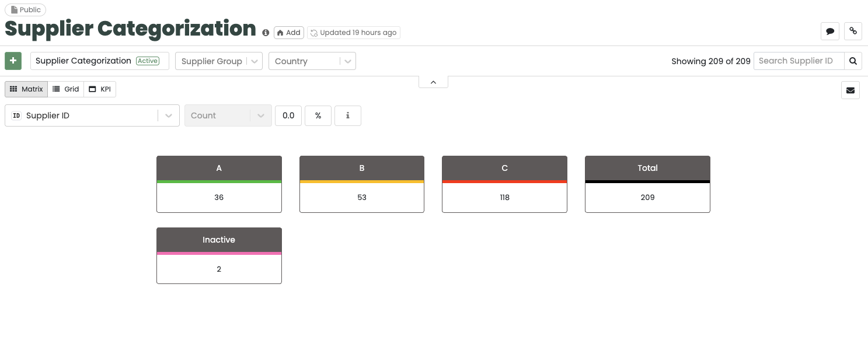Open the Country dropdown
868x354 pixels.
click(x=347, y=61)
